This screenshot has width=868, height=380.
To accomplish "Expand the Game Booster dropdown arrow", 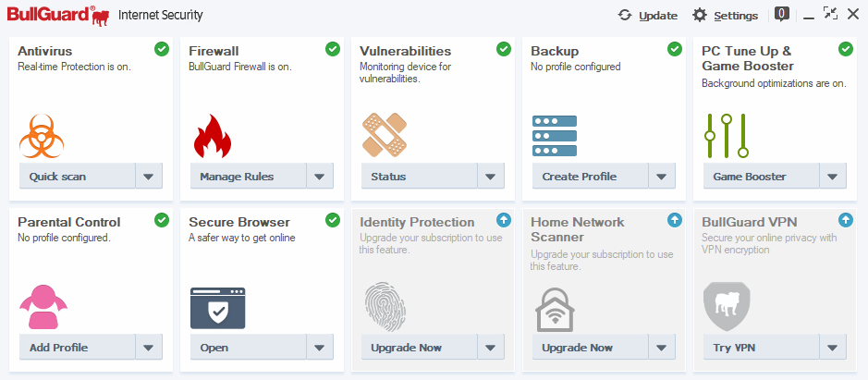I will click(x=833, y=176).
